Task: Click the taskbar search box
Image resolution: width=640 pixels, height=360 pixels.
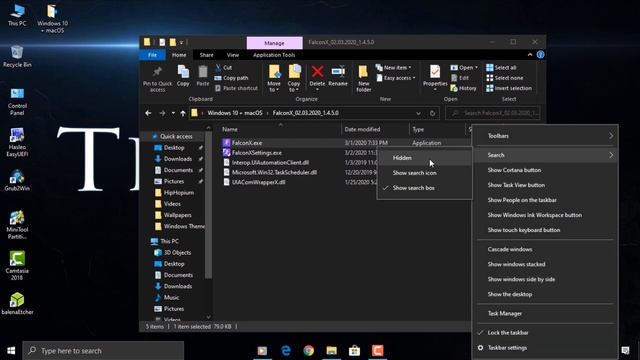Action: (103, 350)
